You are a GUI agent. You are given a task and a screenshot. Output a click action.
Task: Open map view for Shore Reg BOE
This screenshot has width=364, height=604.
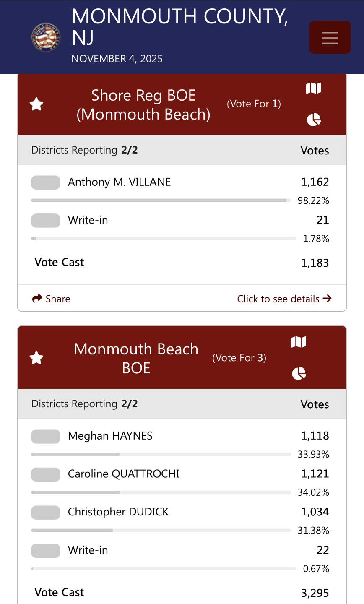(313, 88)
